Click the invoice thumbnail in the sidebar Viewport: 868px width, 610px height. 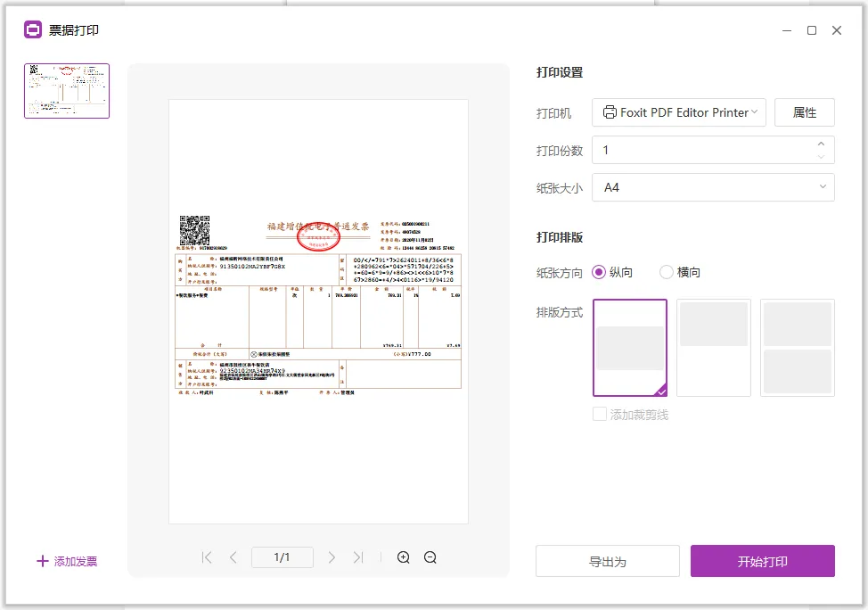(x=67, y=90)
